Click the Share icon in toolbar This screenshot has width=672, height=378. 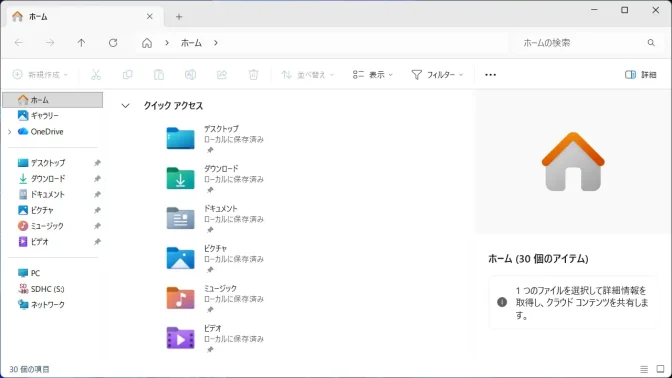pos(222,75)
